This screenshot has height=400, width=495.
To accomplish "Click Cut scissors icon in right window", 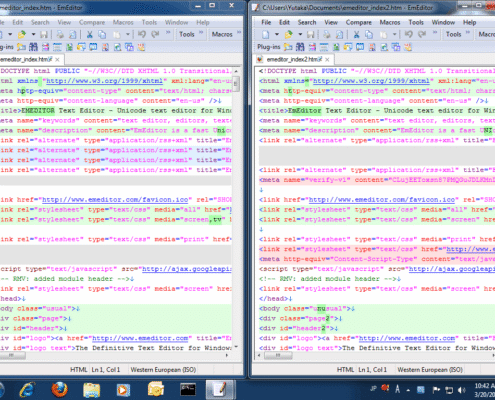I will [356, 34].
